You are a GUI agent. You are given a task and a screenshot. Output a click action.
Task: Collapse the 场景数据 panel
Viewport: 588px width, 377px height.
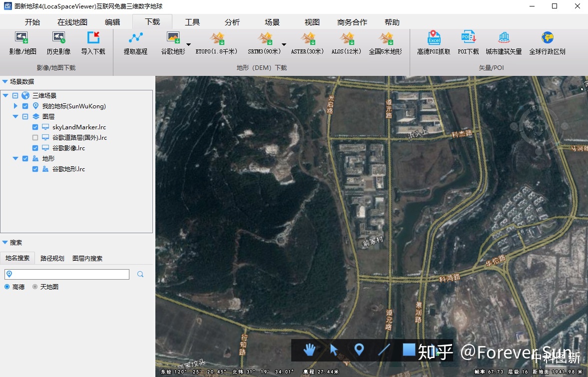pos(5,81)
